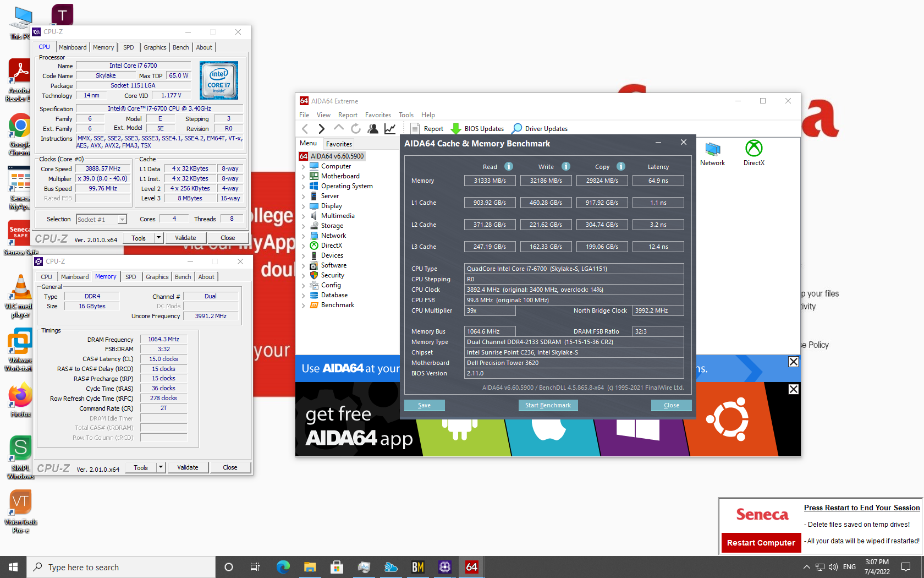Expand the Computer tree node
The image size is (924, 578).
[303, 166]
